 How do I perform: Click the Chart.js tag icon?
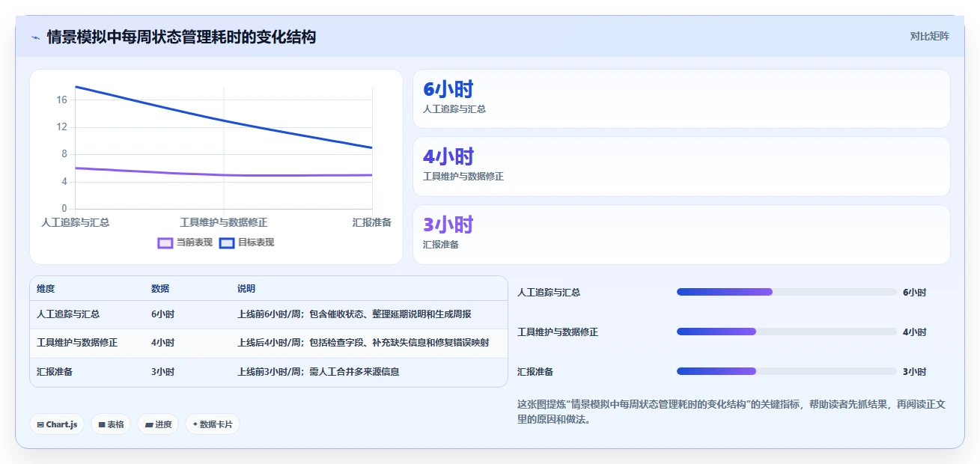pyautogui.click(x=40, y=424)
